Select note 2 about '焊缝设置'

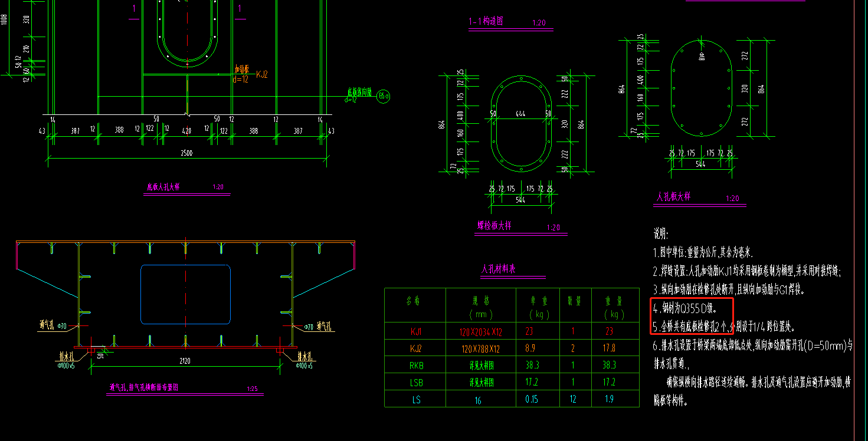(747, 271)
